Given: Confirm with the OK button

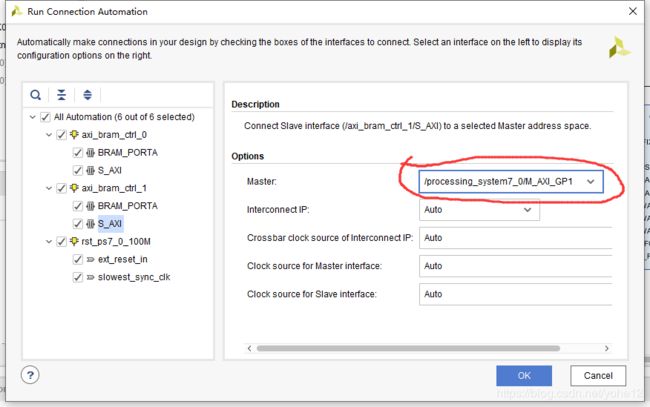Looking at the screenshot, I should tap(524, 376).
